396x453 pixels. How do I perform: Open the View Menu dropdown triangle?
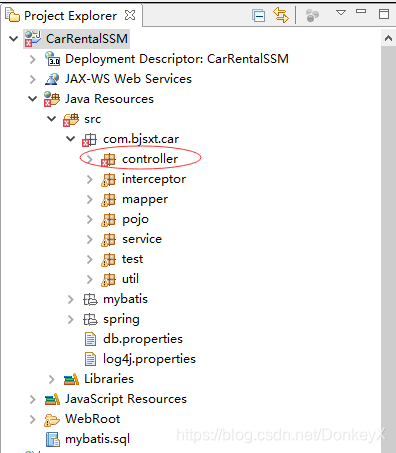coord(341,13)
